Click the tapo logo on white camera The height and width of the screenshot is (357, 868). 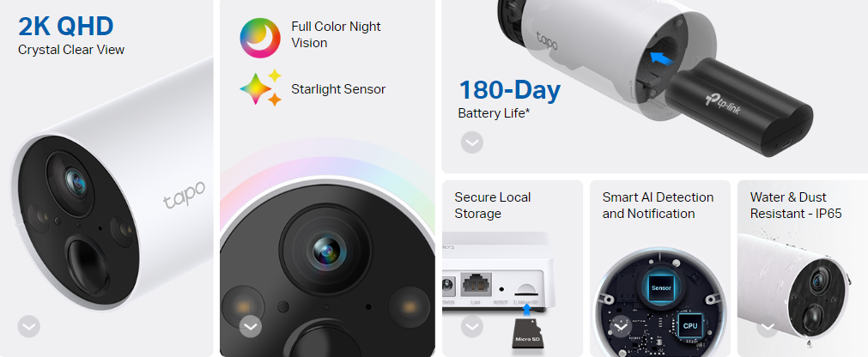(x=184, y=195)
